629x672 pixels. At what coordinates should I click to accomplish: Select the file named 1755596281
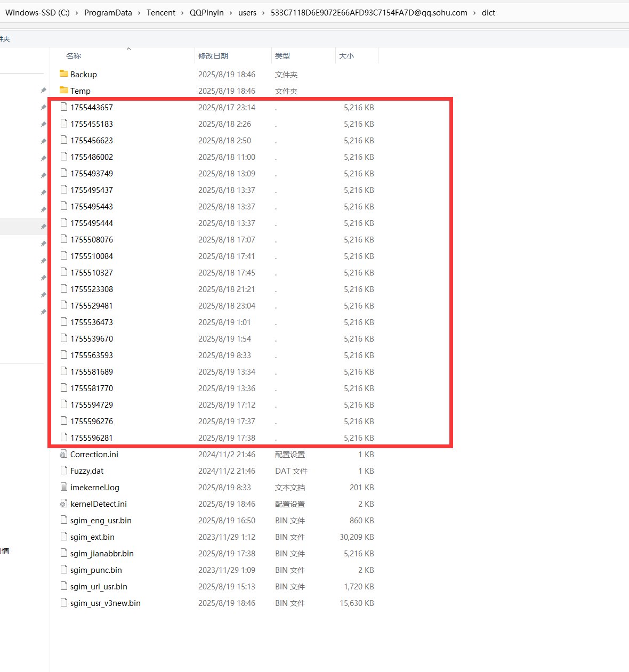[x=92, y=438]
